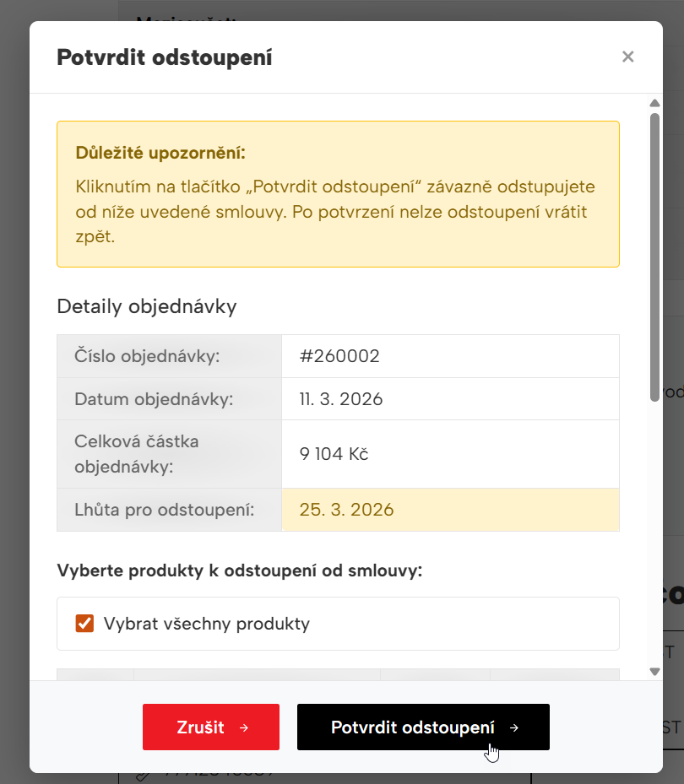This screenshot has width=684, height=784.
Task: Click the total amount 9 104 Kč
Action: point(334,454)
